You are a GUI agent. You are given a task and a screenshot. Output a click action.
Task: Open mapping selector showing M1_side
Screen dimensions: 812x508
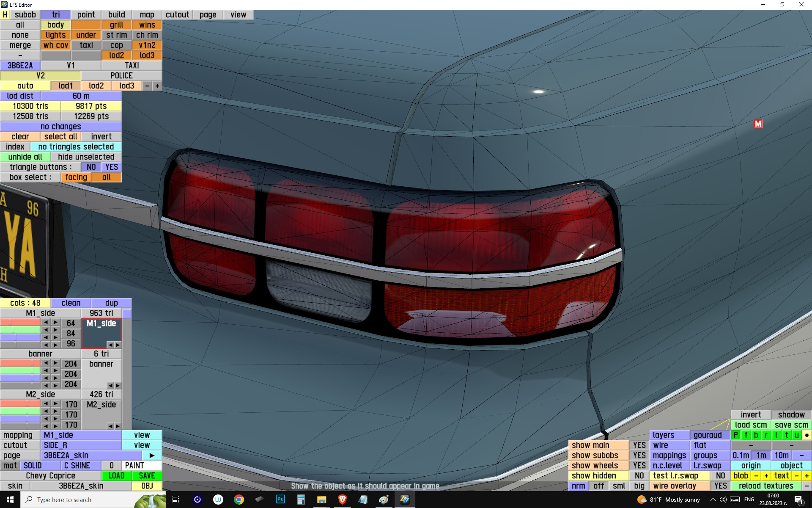pos(81,435)
